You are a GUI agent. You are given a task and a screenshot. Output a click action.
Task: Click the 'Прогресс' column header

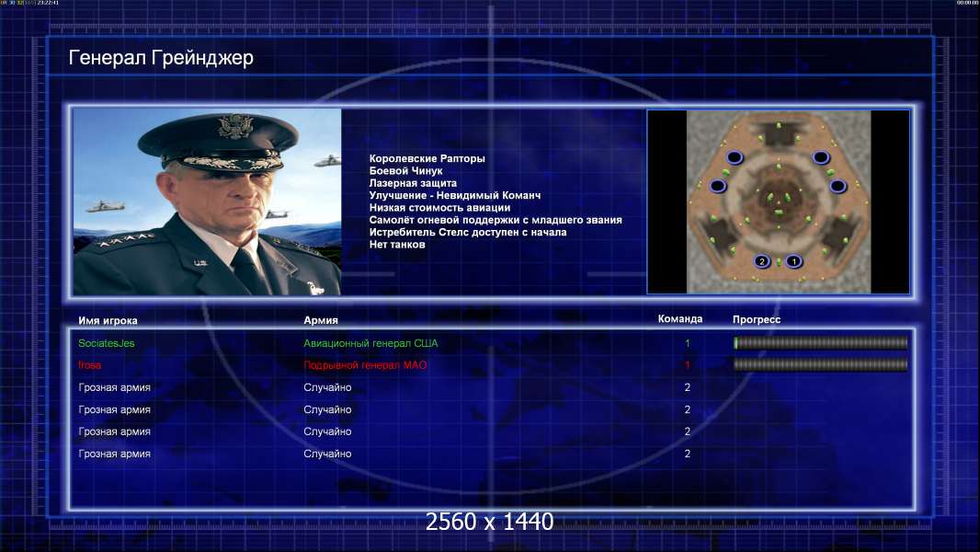757,319
